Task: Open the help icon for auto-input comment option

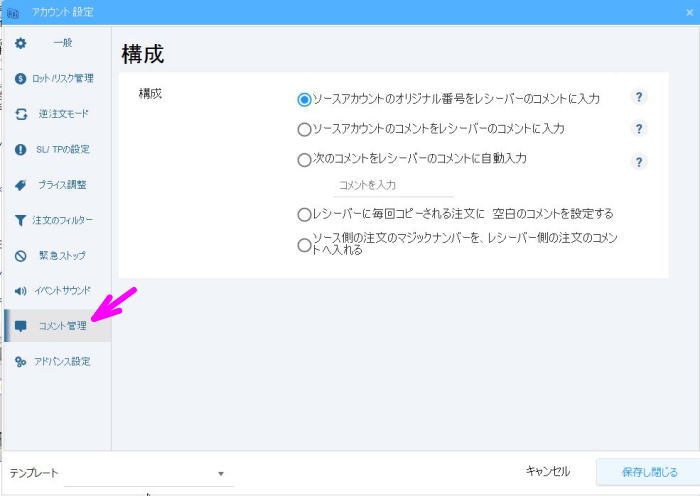Action: click(x=639, y=162)
